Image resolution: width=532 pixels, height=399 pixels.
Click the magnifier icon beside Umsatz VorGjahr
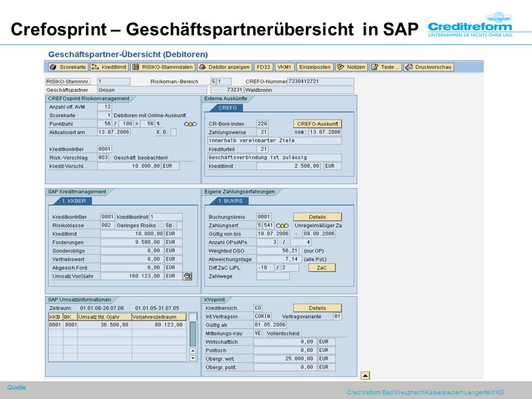pos(188,276)
